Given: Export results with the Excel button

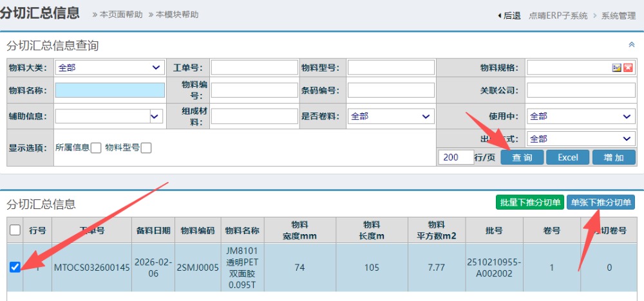Looking at the screenshot, I should tap(567, 158).
